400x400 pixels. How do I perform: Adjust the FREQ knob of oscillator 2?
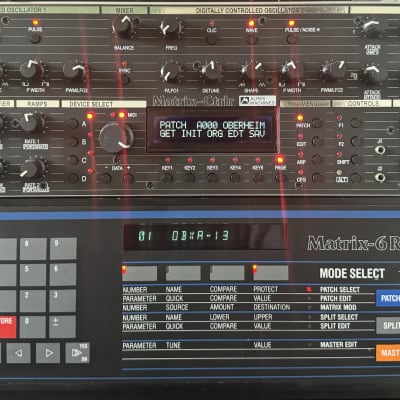pyautogui.click(x=171, y=29)
